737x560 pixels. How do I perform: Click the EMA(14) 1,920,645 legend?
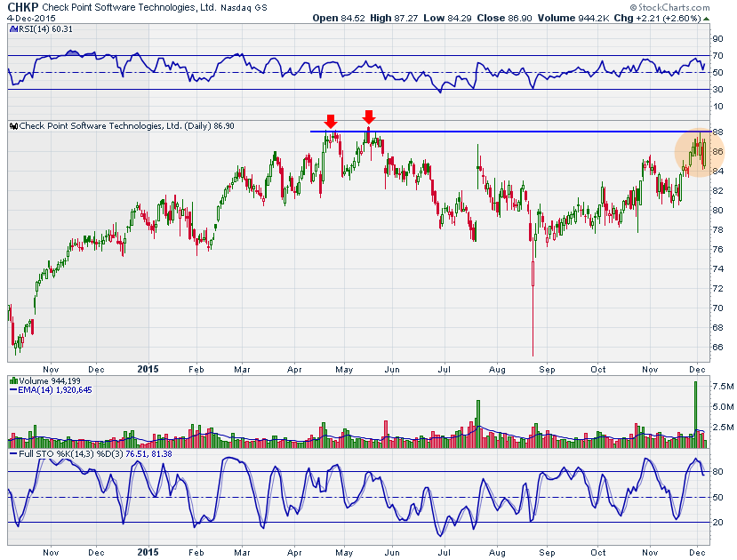(x=54, y=390)
